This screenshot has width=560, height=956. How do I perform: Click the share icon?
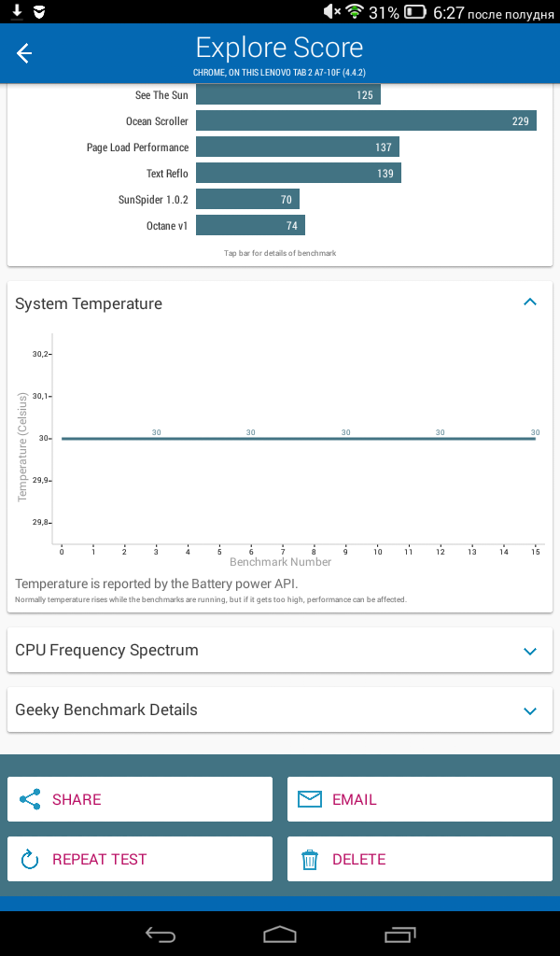pos(30,799)
